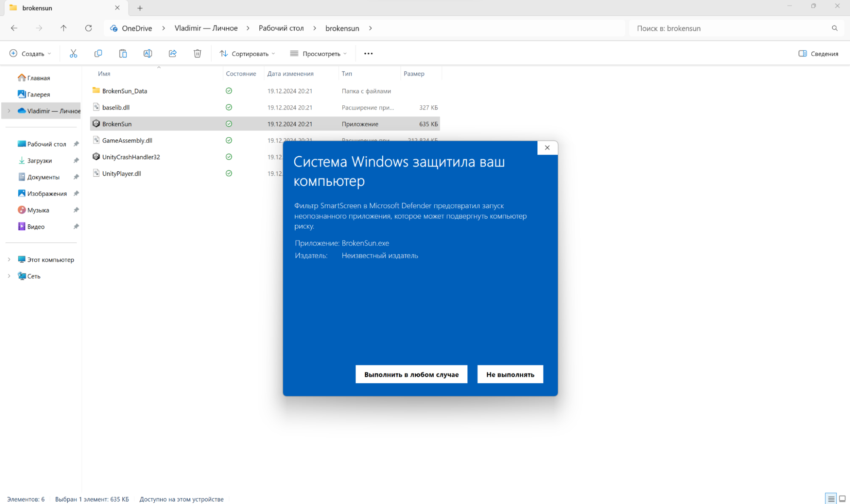This screenshot has height=504, width=850.
Task: Click the UnityPlayer.dll file icon
Action: point(96,173)
